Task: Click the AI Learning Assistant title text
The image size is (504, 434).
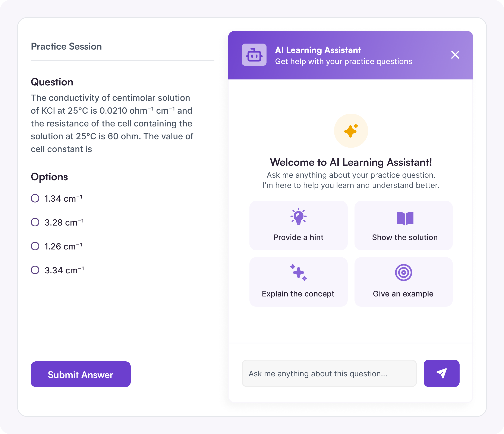Action: tap(318, 50)
